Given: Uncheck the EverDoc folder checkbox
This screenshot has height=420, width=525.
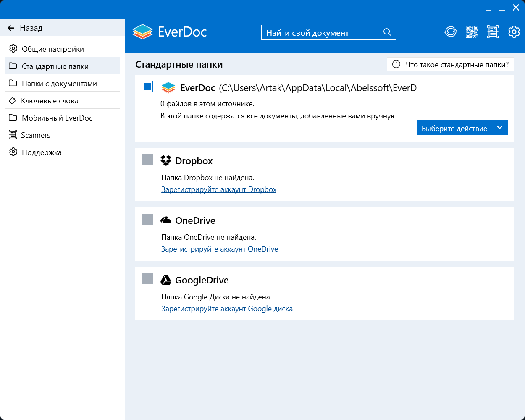Looking at the screenshot, I should (x=147, y=87).
